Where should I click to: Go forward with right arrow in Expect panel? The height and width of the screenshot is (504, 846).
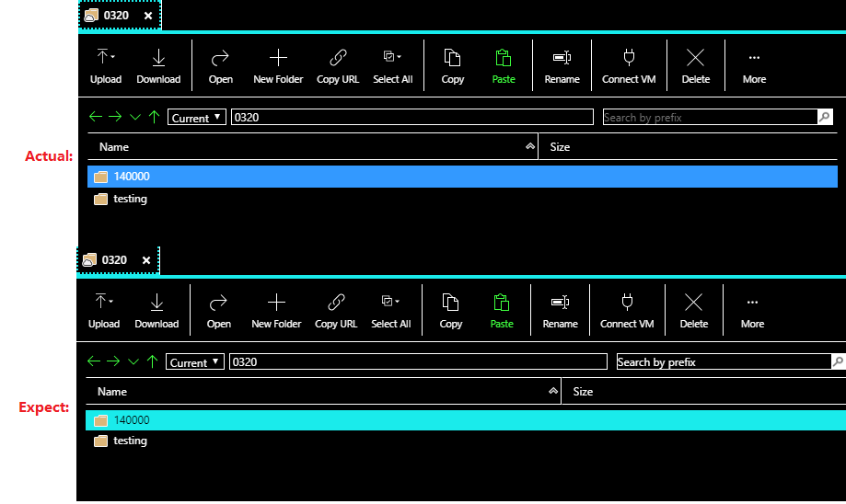coord(113,361)
